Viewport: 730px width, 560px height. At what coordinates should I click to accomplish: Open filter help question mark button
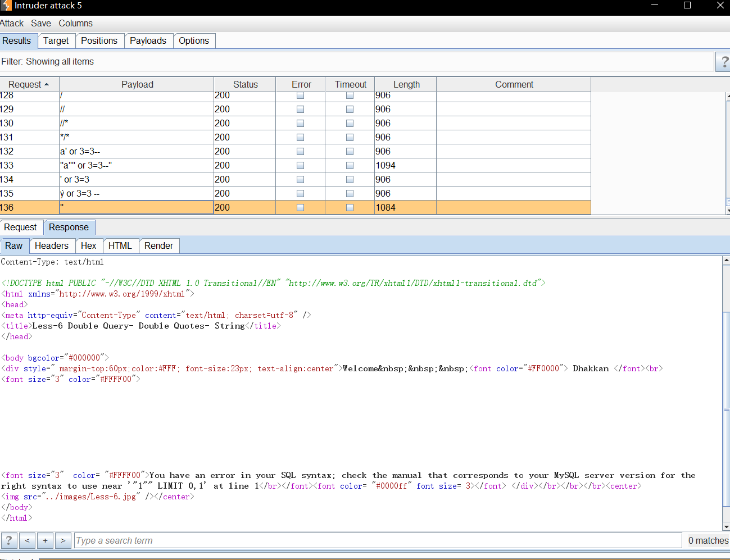tap(723, 61)
